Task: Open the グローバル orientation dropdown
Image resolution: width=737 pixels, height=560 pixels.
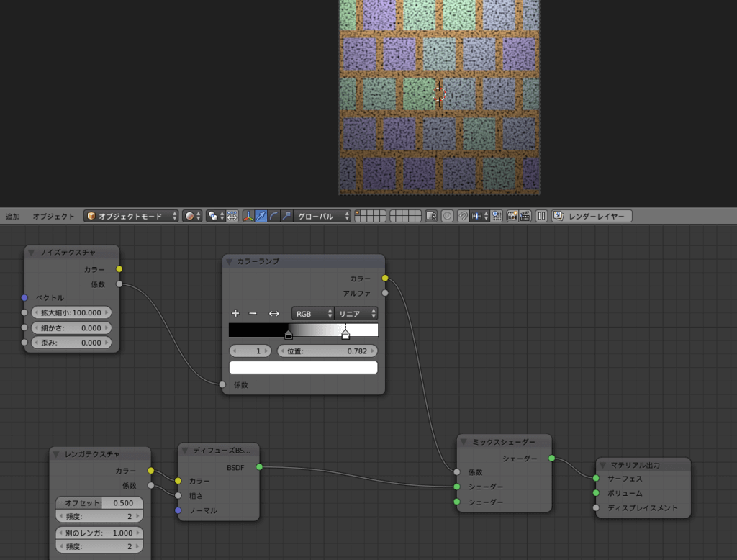Action: coord(322,216)
